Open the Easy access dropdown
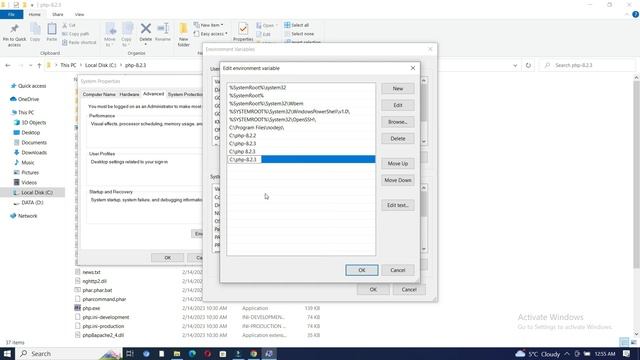The image size is (640, 360). [211, 34]
